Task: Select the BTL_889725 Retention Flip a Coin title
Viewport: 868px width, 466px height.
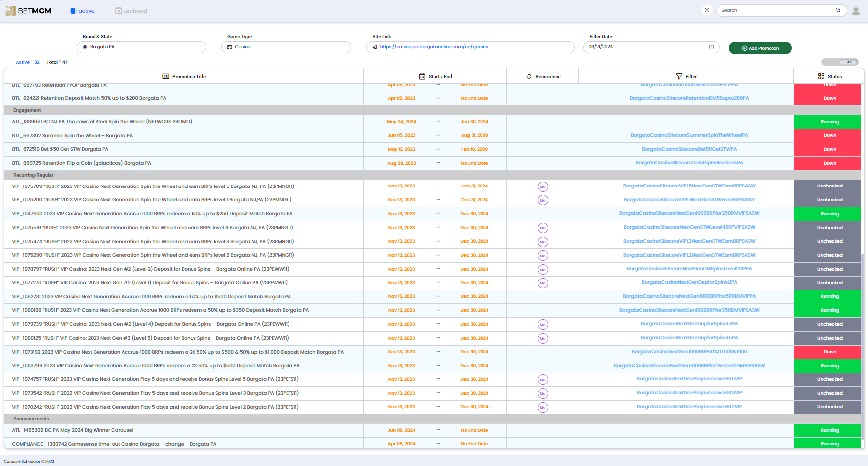Action: click(x=82, y=163)
